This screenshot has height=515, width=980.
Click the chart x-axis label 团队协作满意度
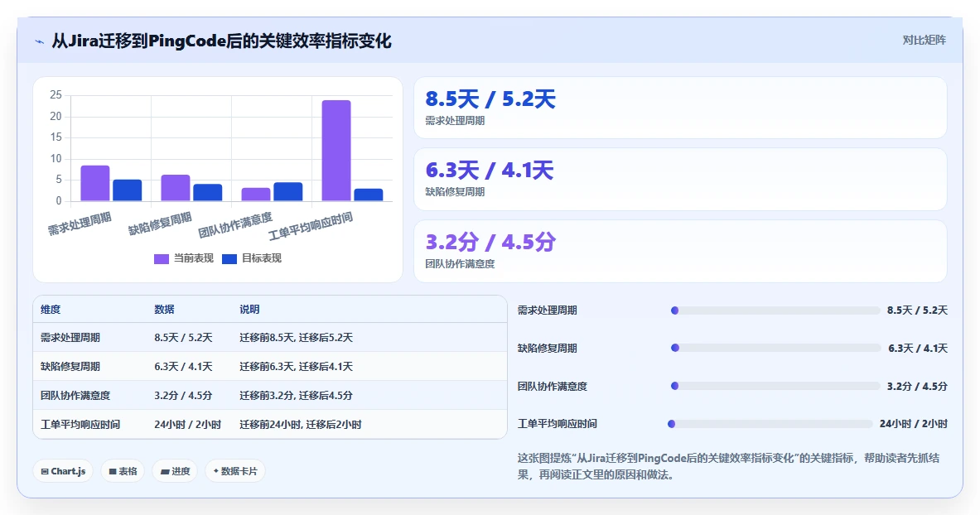pyautogui.click(x=235, y=226)
